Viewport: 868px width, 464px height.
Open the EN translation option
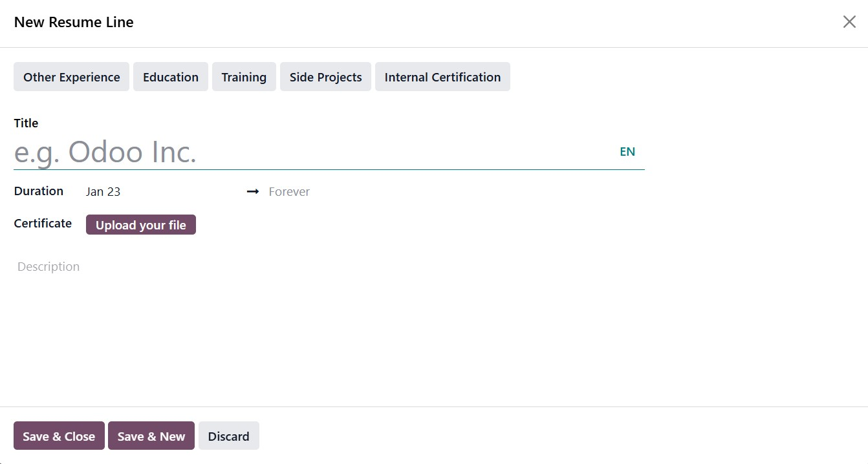(x=627, y=152)
